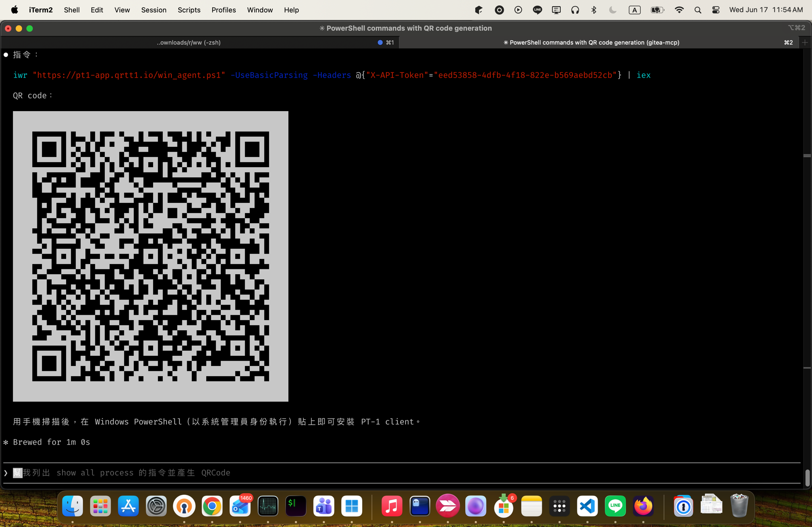Screen dimensions: 812x527
Task: Open the View menu
Action: pos(122,10)
